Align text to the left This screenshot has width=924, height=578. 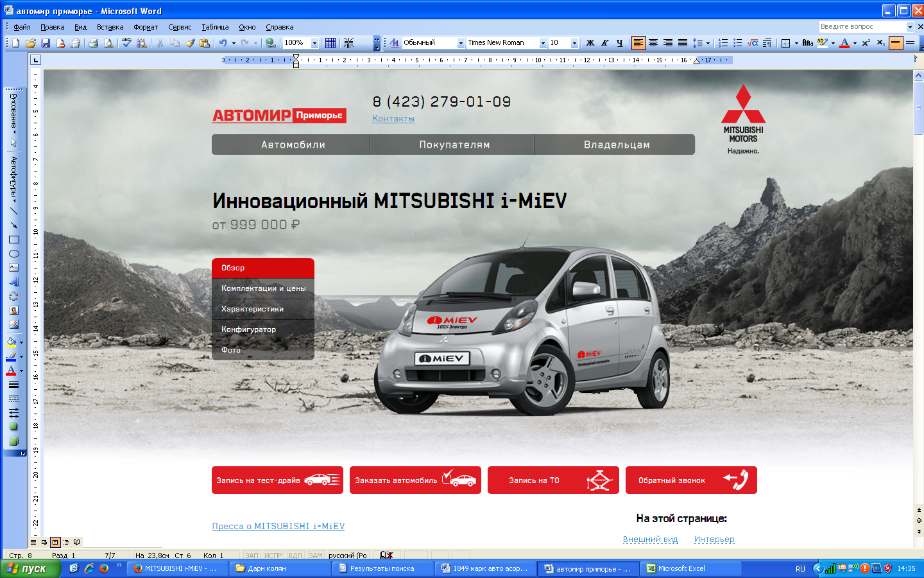point(638,43)
